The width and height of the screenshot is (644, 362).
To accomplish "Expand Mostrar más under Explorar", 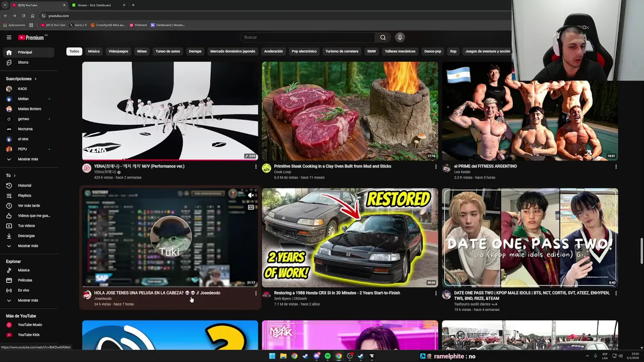I will click(28, 300).
